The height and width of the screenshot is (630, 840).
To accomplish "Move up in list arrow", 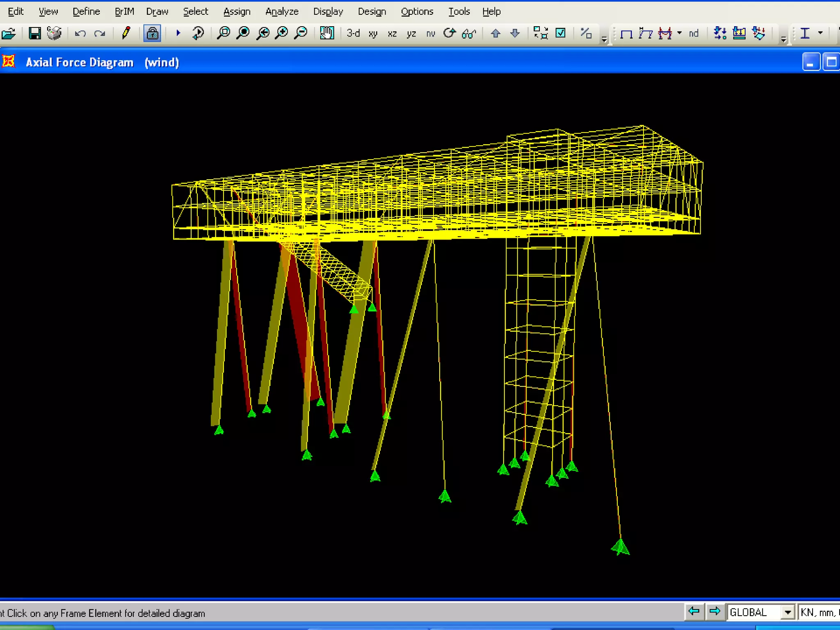I will coord(495,33).
